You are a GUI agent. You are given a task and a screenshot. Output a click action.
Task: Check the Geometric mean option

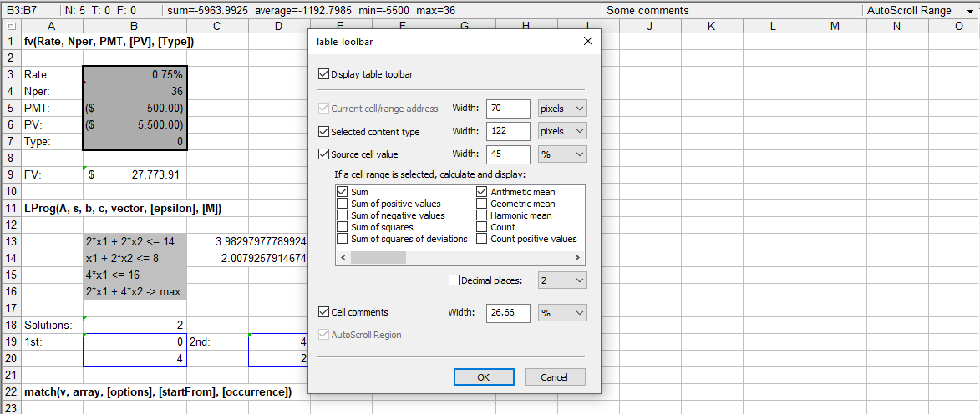tap(482, 204)
